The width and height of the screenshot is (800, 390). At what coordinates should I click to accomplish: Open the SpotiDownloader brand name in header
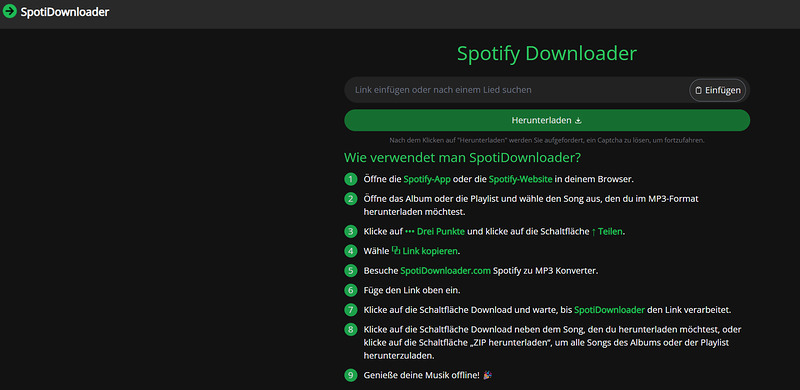[x=64, y=12]
